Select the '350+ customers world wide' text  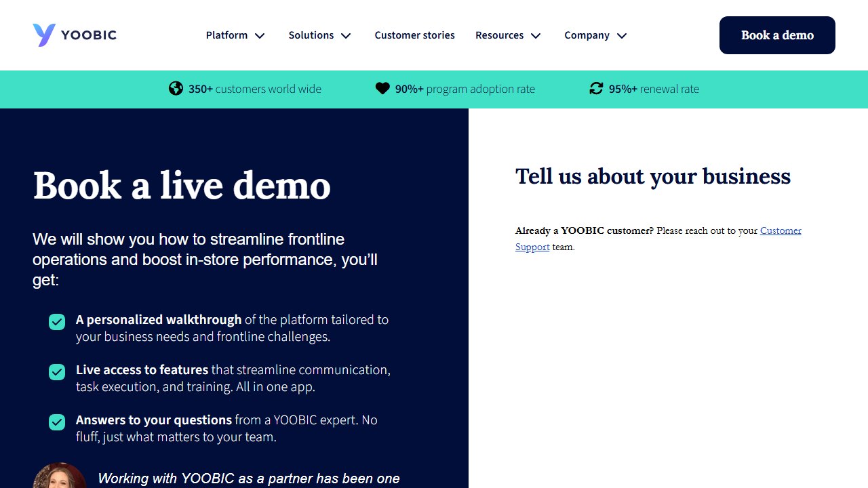[x=255, y=89]
